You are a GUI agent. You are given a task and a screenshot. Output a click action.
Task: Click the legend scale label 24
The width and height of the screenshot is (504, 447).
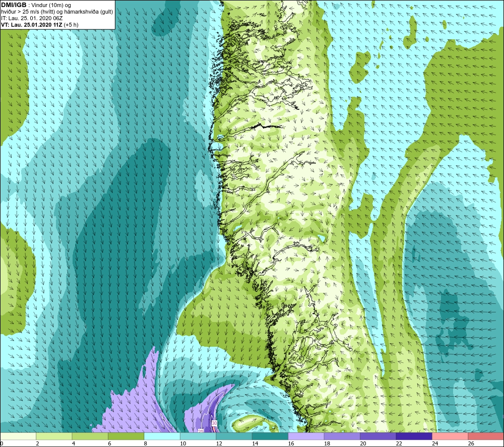click(435, 444)
